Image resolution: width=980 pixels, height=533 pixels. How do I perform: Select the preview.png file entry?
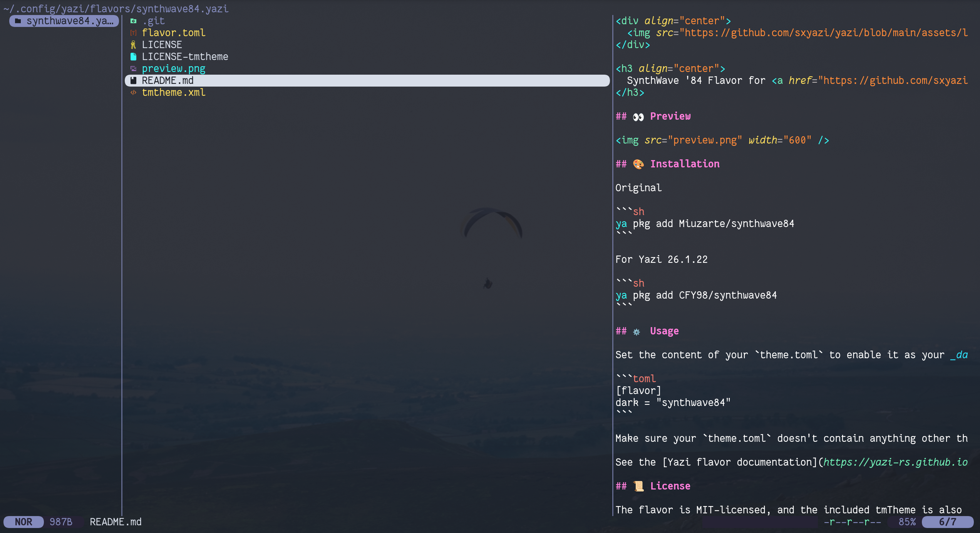[x=174, y=69]
